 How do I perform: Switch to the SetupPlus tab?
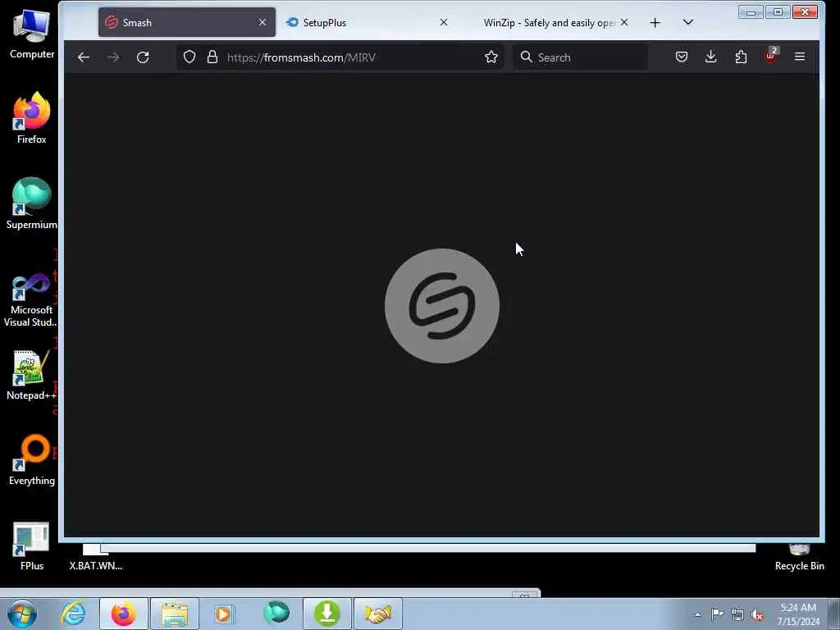(x=367, y=22)
